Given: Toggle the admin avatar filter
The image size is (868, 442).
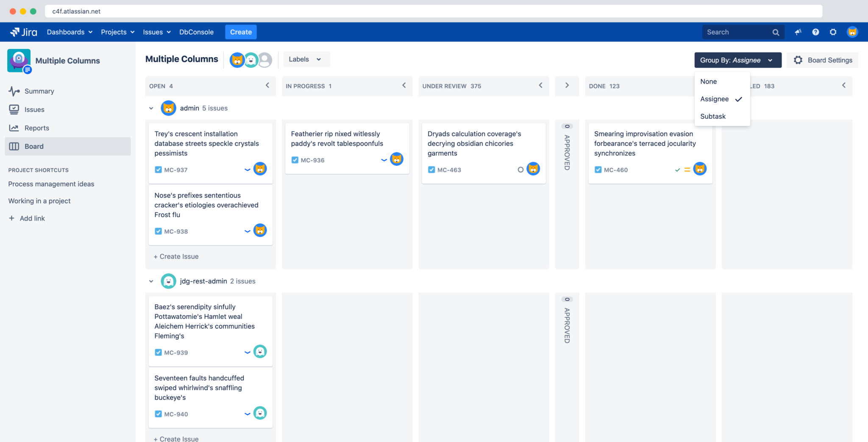Looking at the screenshot, I should (237, 60).
